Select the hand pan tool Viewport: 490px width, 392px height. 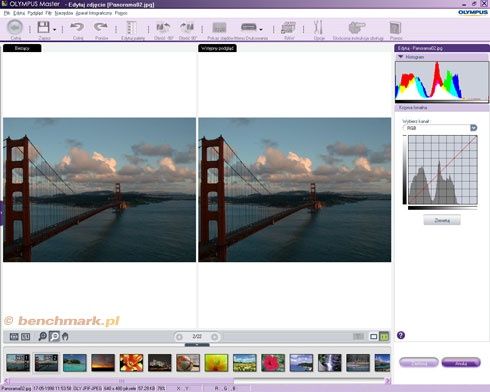(65, 336)
